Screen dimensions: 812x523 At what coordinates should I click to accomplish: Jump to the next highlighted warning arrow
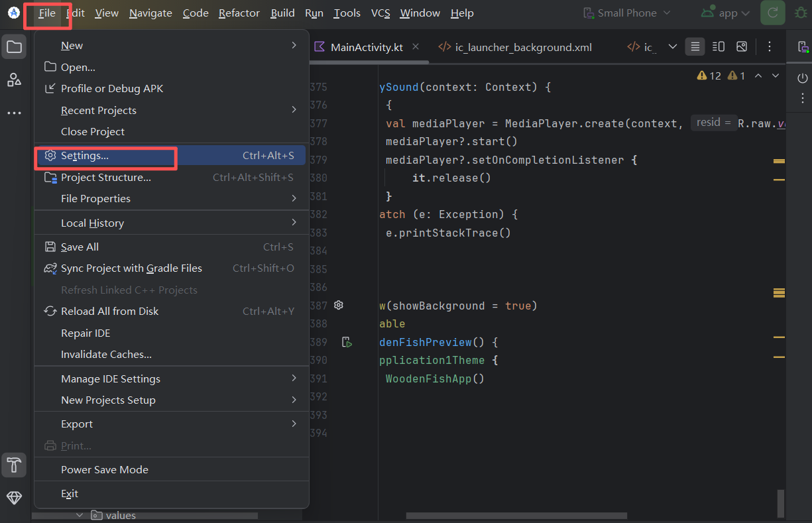pos(774,76)
